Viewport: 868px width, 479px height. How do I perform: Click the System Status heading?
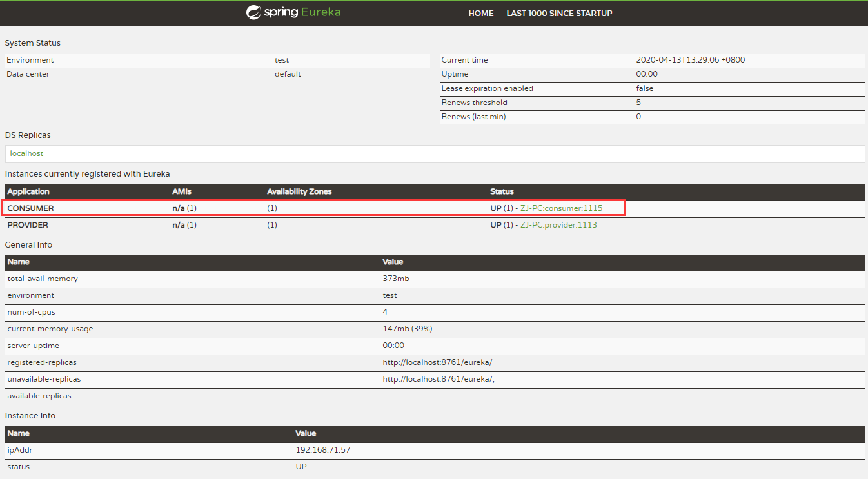click(x=33, y=43)
